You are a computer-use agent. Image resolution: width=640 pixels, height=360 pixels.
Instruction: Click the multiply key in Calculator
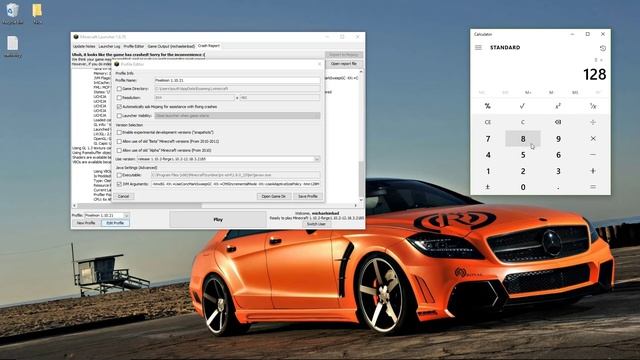[593, 139]
